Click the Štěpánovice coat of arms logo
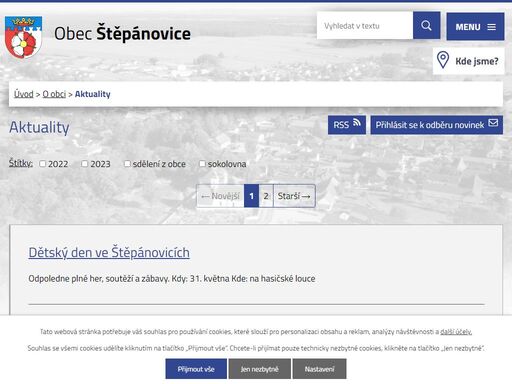 [x=23, y=37]
